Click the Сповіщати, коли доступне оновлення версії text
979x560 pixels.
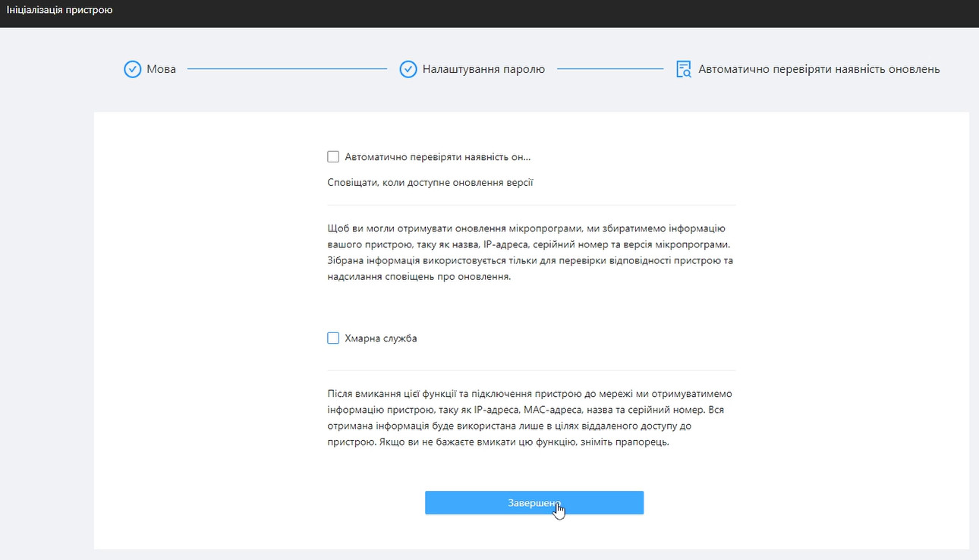pyautogui.click(x=430, y=183)
